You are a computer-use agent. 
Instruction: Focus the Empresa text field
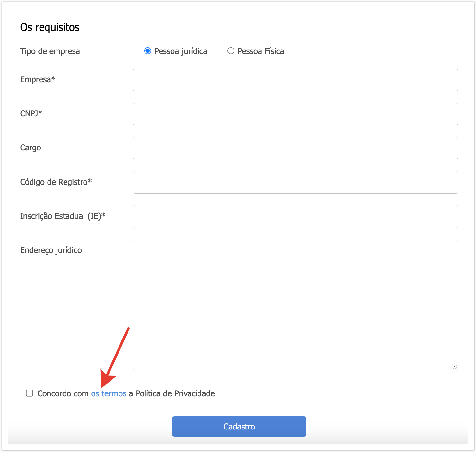(x=295, y=80)
